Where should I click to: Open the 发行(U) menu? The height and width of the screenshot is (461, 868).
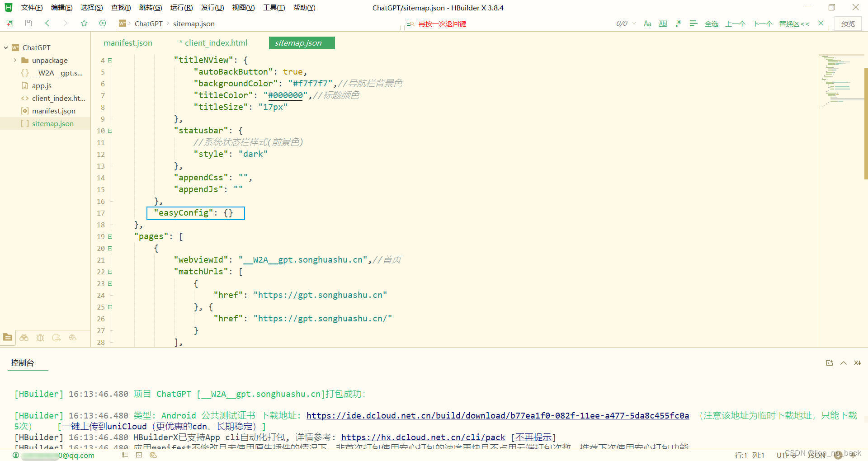[212, 8]
